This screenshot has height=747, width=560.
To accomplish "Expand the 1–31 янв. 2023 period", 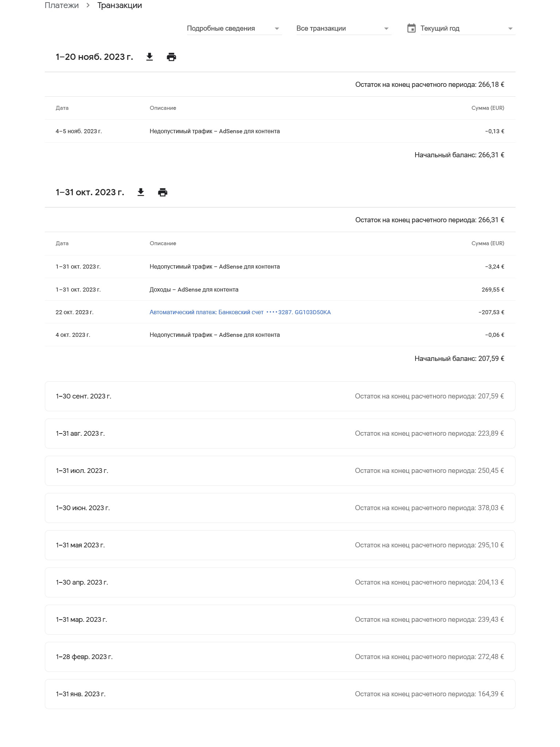I will tap(280, 694).
